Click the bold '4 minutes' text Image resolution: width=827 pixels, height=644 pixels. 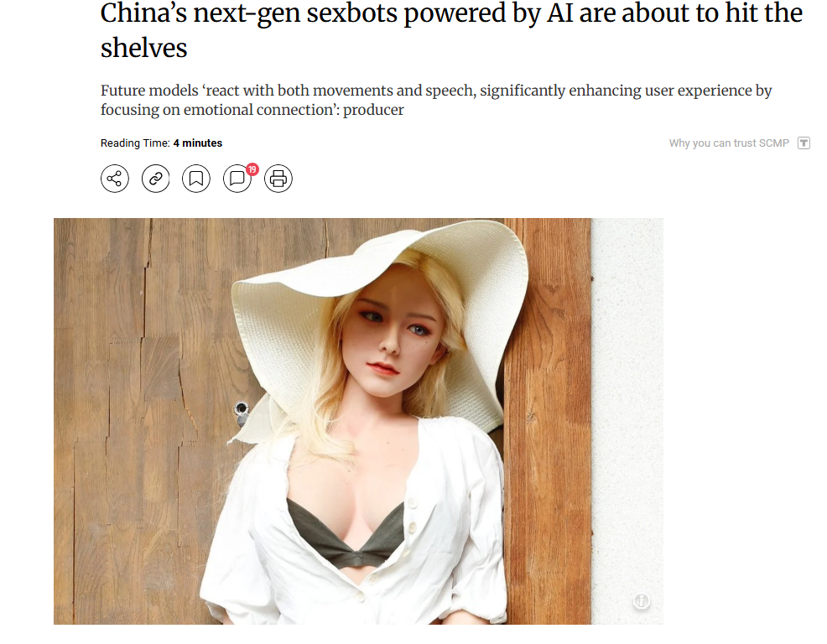pyautogui.click(x=198, y=143)
